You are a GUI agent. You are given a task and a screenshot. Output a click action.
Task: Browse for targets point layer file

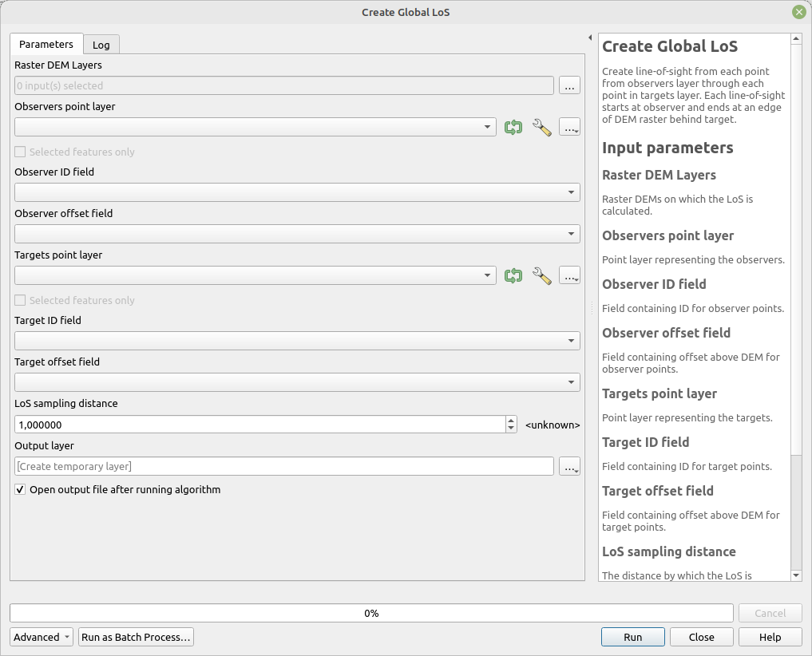click(x=569, y=275)
